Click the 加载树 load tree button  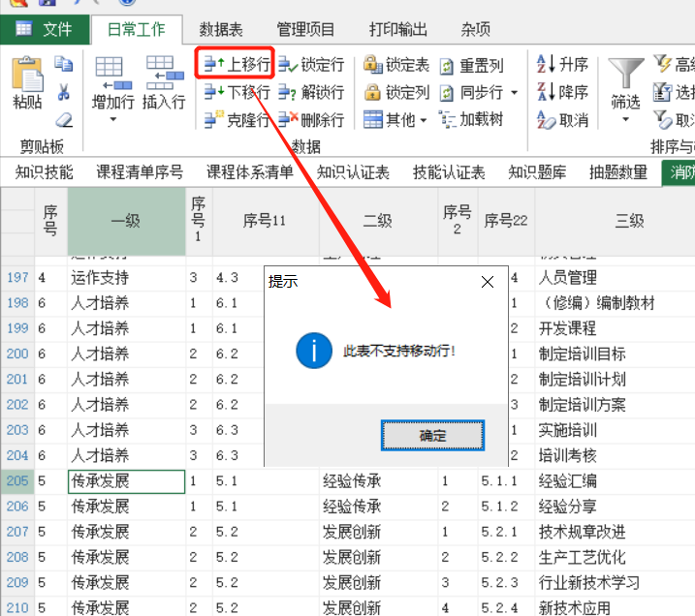click(471, 120)
